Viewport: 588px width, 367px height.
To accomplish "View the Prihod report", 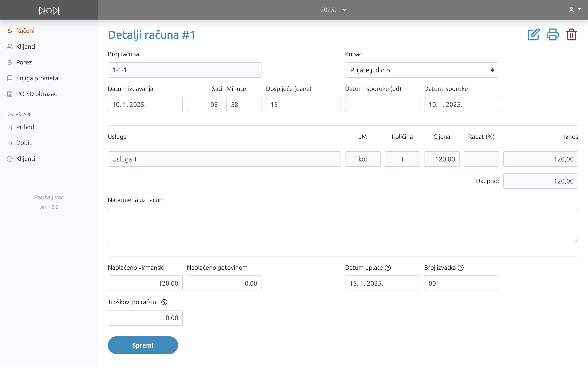I will (25, 127).
